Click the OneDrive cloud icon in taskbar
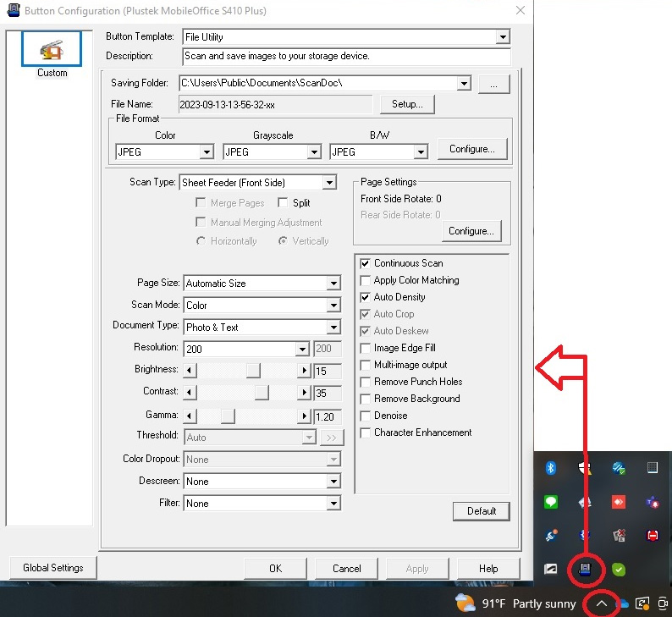Image resolution: width=672 pixels, height=617 pixels. (x=623, y=603)
